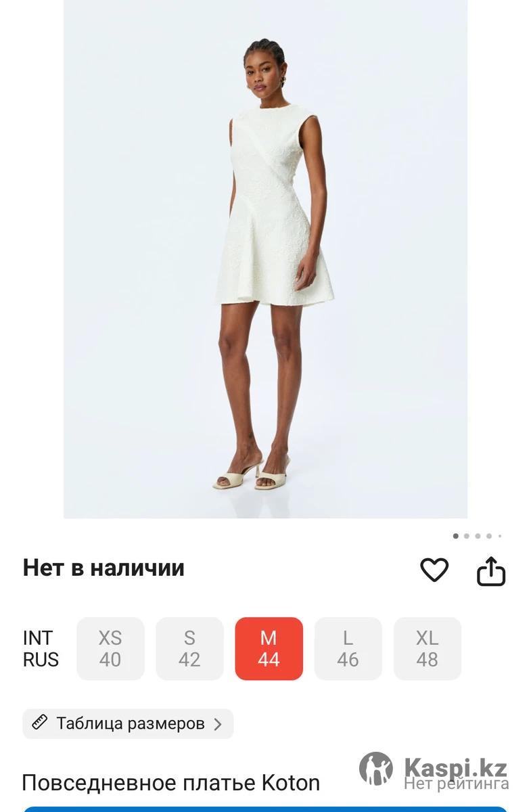This screenshot has width=531, height=812.
Task: Click the ruler icon in the Таблица размеров chip
Action: click(40, 723)
